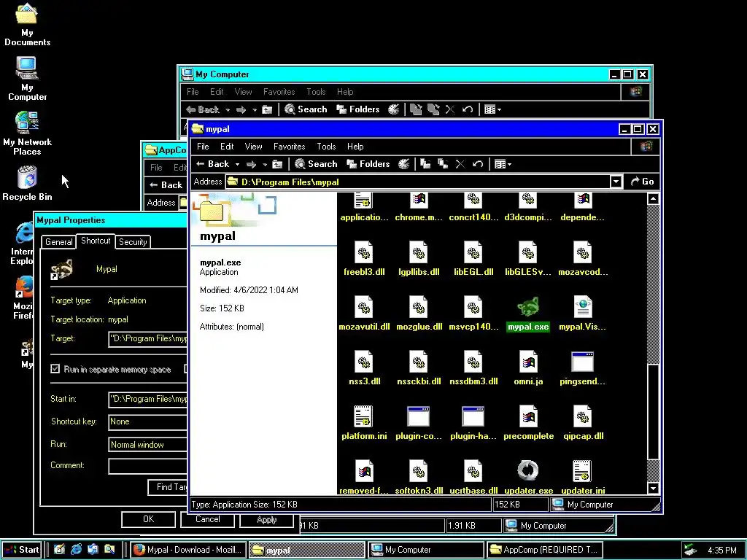Click History icon in mypal toolbar

(403, 164)
